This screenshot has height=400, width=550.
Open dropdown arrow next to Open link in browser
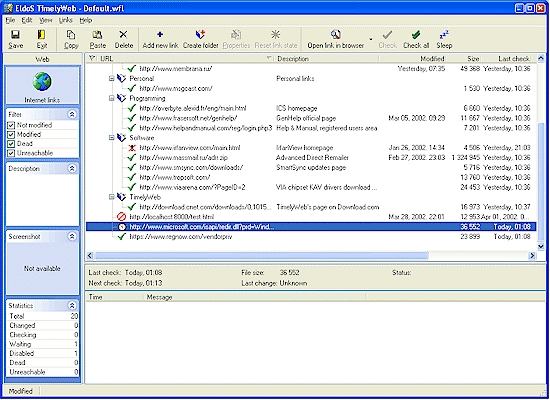tap(371, 39)
